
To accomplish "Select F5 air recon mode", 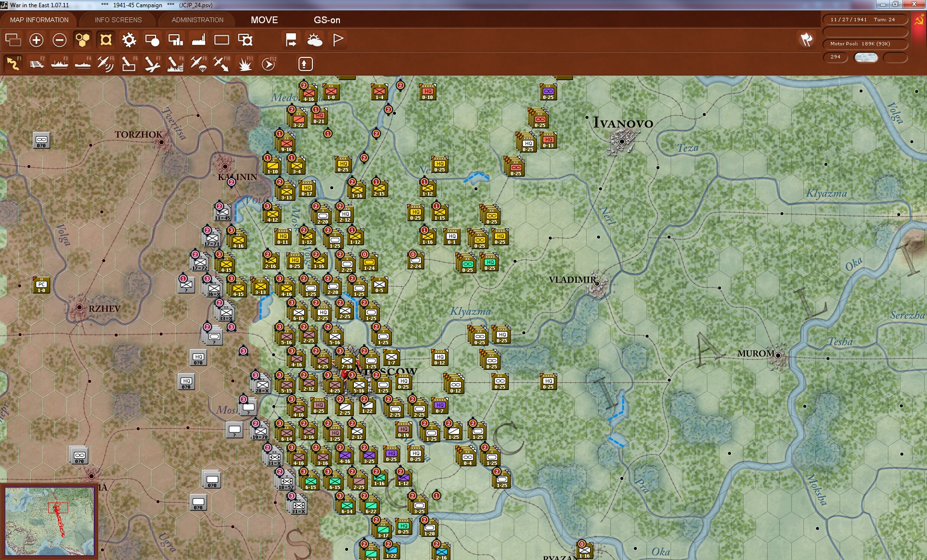I will pyautogui.click(x=106, y=63).
